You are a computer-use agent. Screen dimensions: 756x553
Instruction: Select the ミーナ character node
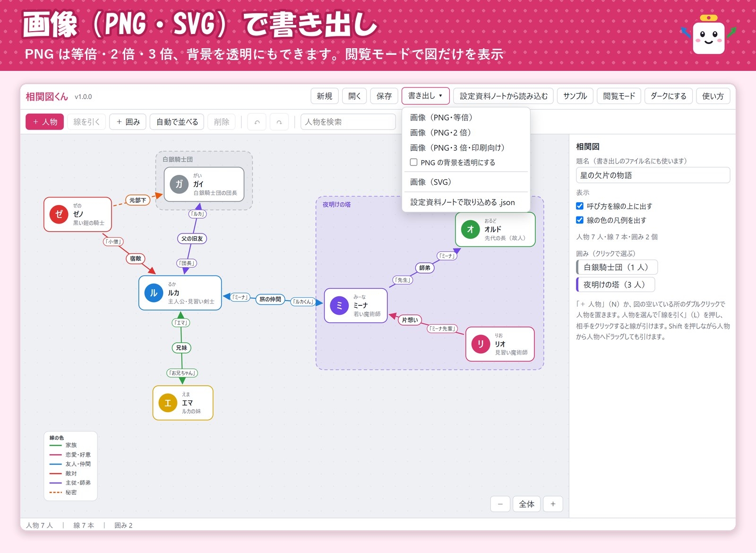pyautogui.click(x=356, y=306)
